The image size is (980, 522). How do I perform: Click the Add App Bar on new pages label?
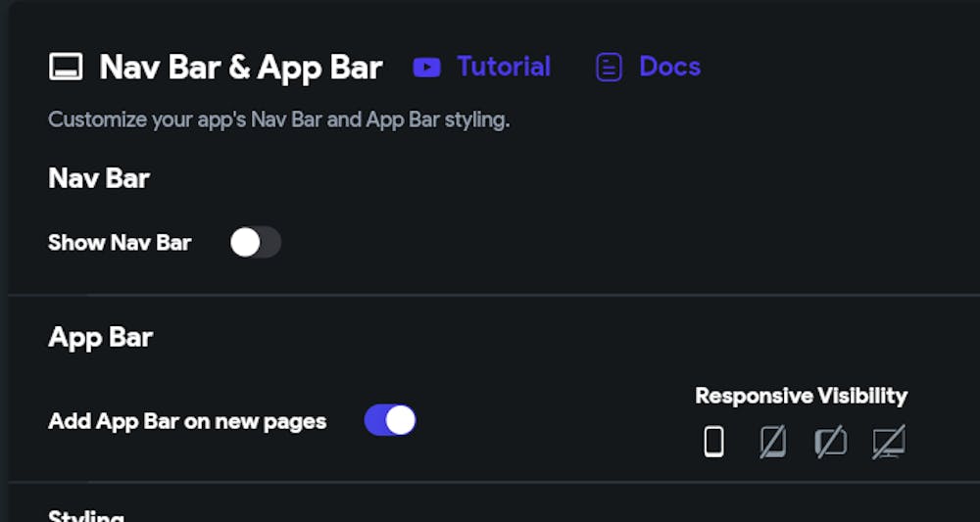(x=187, y=421)
